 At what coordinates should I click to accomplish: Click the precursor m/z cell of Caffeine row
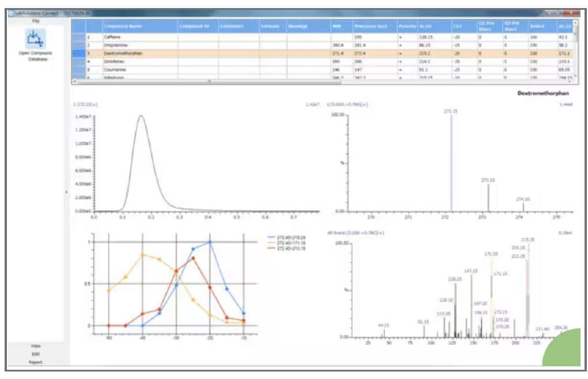tap(375, 37)
